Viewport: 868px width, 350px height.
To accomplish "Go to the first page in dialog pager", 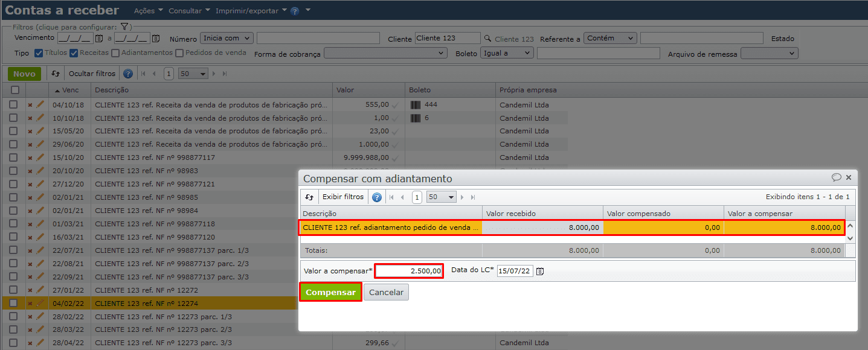I will pos(391,197).
